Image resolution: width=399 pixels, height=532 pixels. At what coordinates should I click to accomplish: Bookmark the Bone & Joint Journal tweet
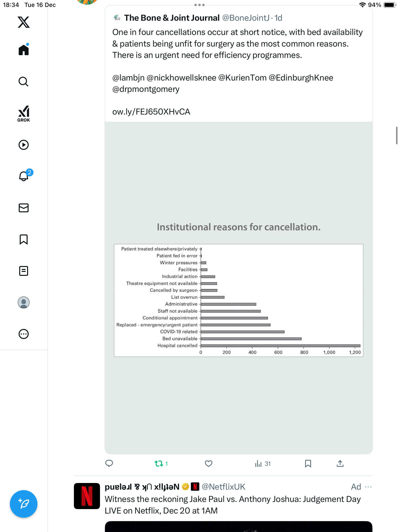pyautogui.click(x=308, y=464)
